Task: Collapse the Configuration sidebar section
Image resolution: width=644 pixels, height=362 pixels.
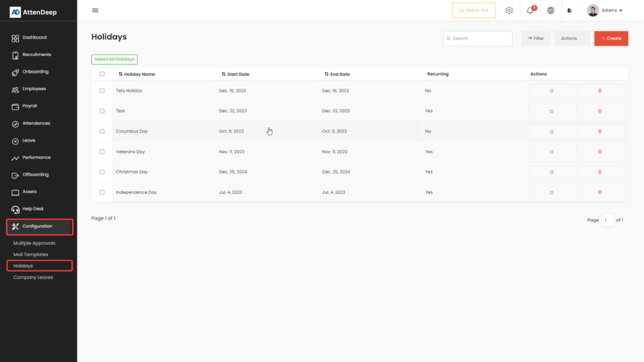Action: [x=40, y=226]
